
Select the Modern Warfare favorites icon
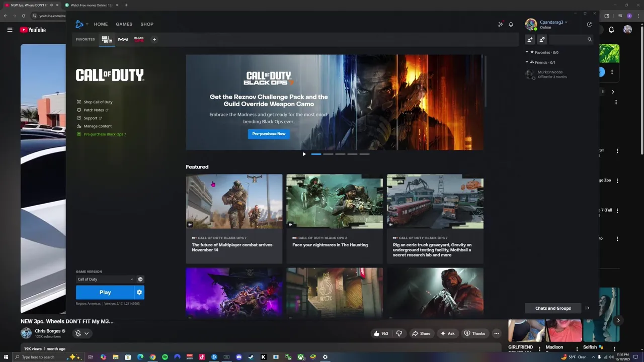123,39
